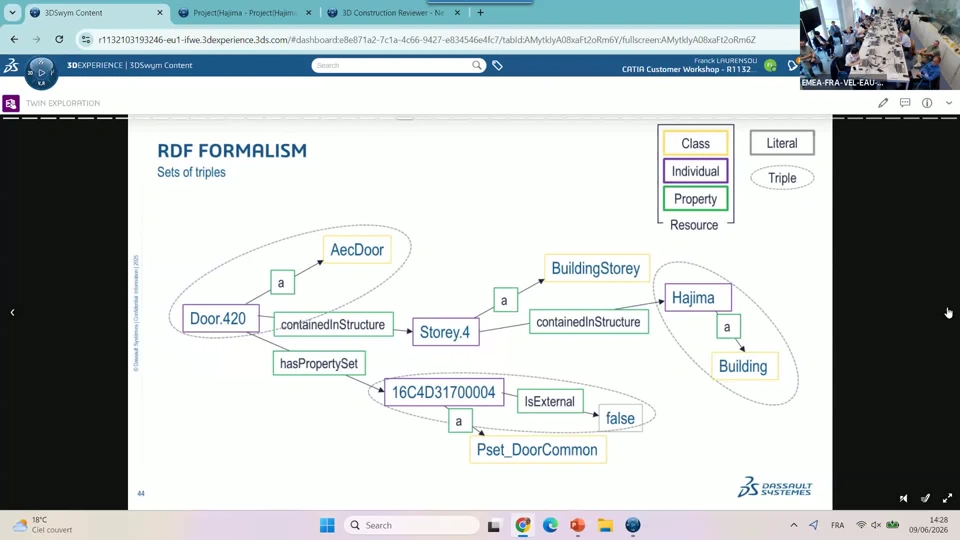Click the 'false' literal node
Screen dimensions: 960x540
point(620,418)
